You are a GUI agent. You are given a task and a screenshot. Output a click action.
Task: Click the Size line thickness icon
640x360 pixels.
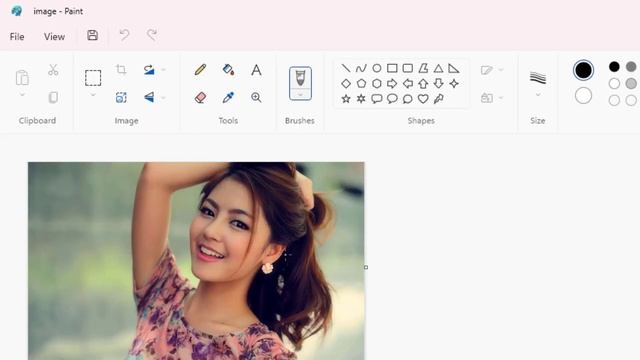coord(538,77)
